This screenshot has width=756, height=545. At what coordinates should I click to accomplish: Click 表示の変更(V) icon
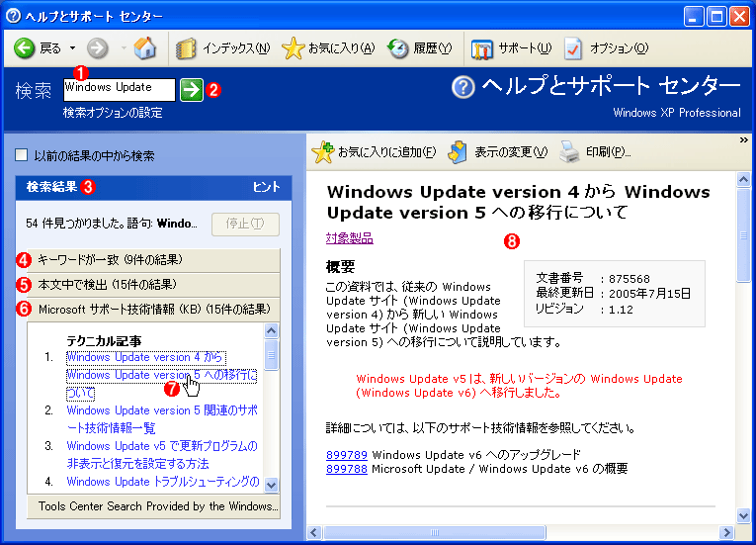pos(458,152)
